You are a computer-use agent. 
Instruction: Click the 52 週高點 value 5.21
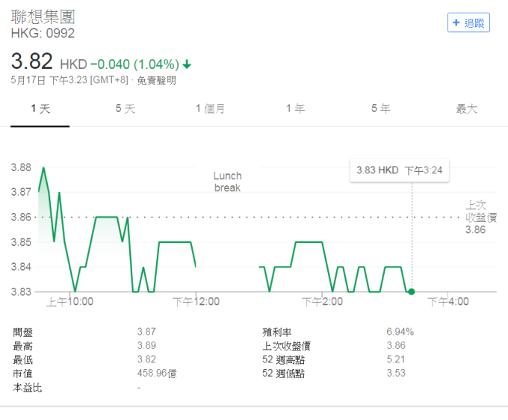click(x=396, y=359)
